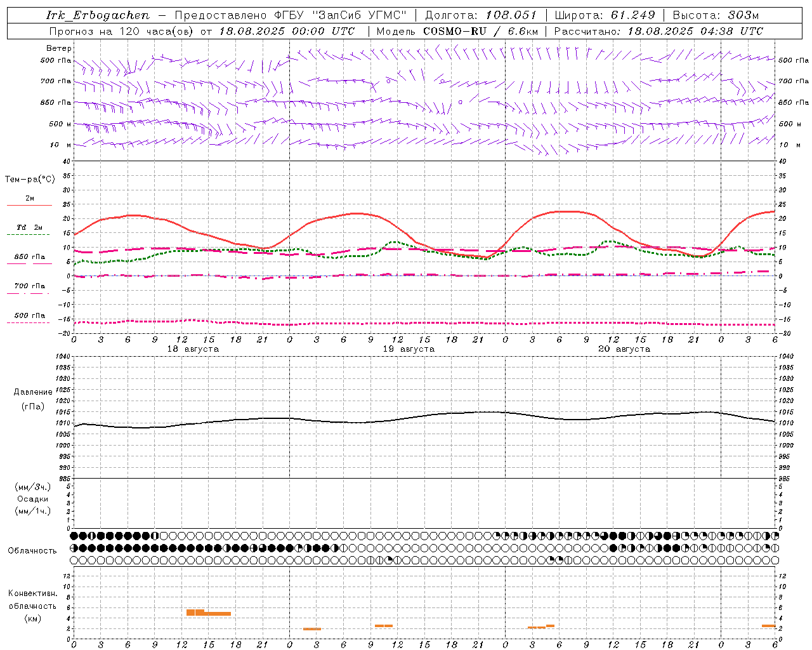This screenshot has height=650, width=812.
Task: Click 'Прогноз на 120 часа(ов)' text
Action: click(122, 31)
